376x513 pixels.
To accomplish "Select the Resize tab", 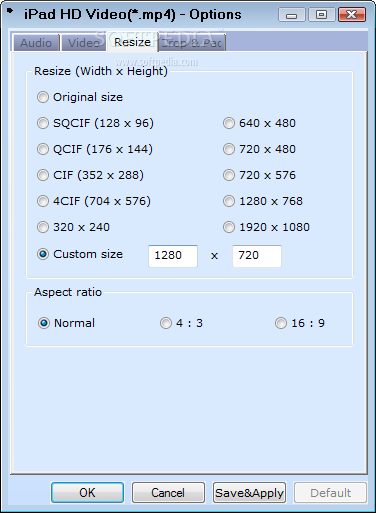I will (x=132, y=42).
